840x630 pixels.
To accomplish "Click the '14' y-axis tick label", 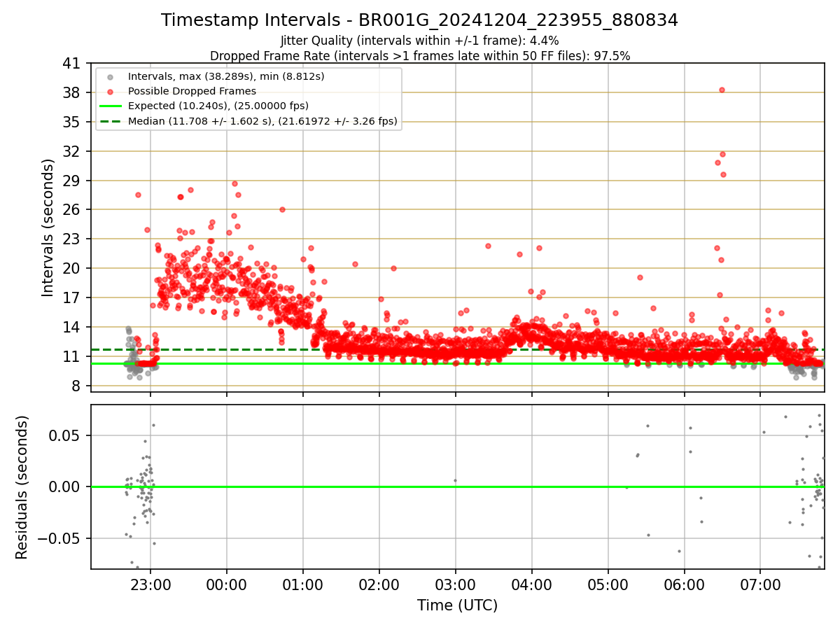I will (x=71, y=328).
